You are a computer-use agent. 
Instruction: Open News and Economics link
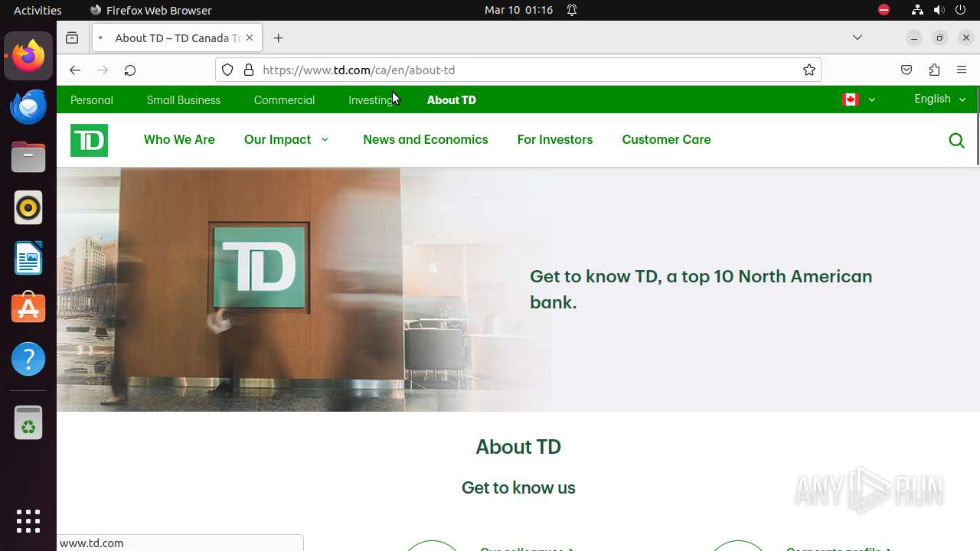pos(426,139)
